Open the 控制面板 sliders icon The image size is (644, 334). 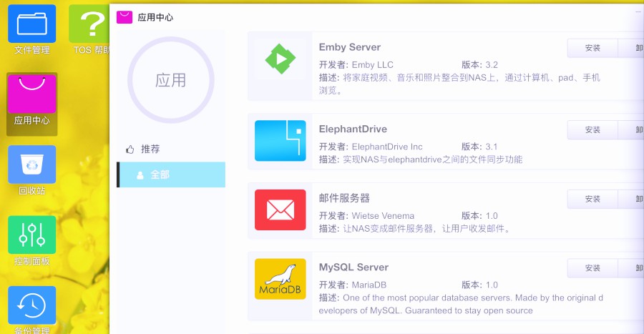click(31, 235)
